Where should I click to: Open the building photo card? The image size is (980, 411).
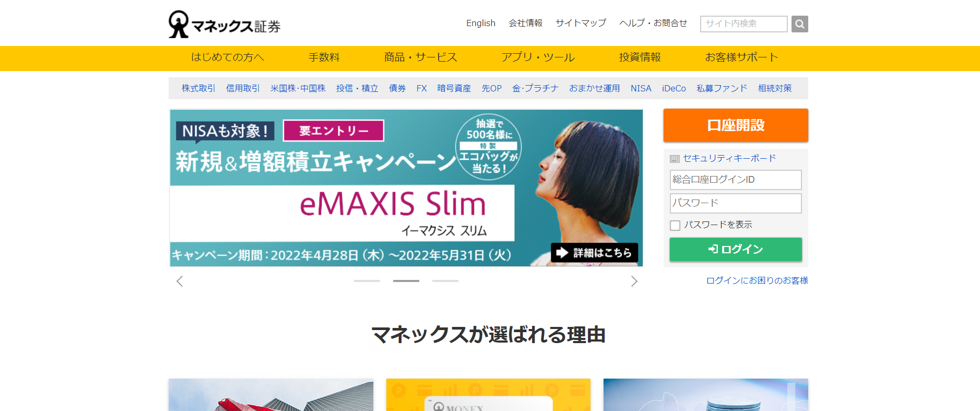pyautogui.click(x=271, y=395)
